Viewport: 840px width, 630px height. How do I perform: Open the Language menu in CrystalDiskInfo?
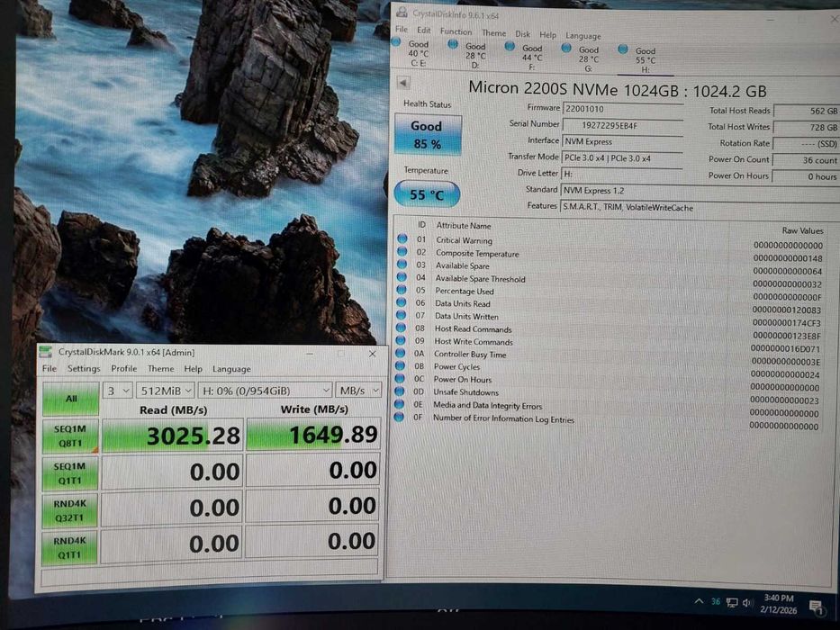tap(583, 36)
